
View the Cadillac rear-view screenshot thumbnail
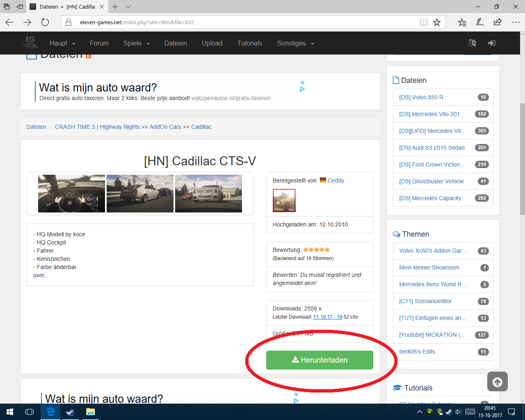pos(140,194)
